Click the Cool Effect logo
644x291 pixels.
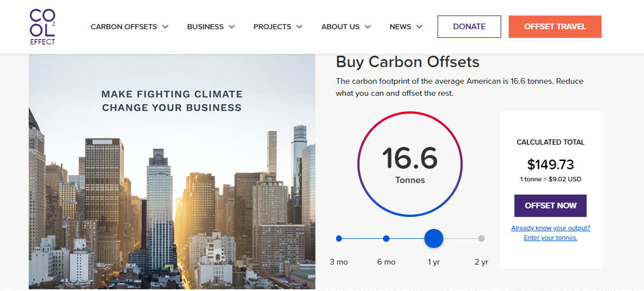click(x=42, y=27)
